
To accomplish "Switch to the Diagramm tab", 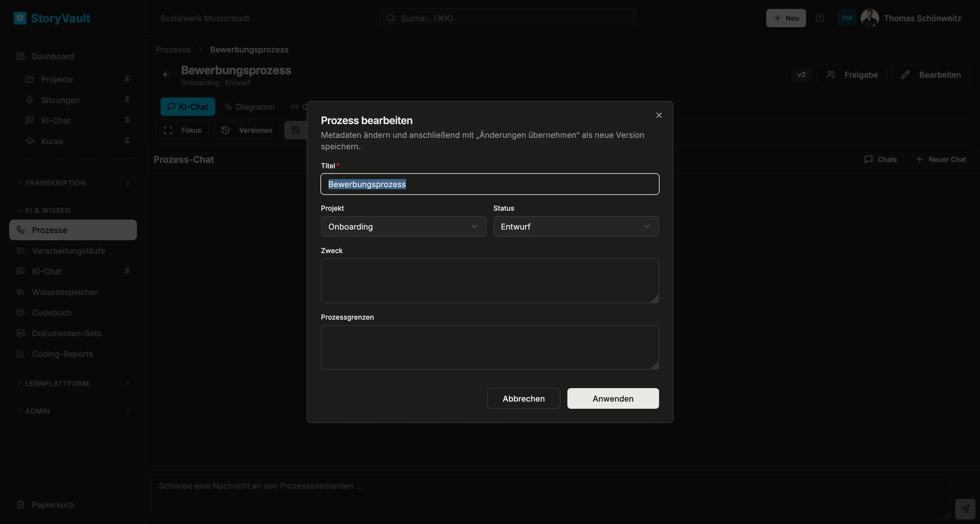I will tap(250, 107).
